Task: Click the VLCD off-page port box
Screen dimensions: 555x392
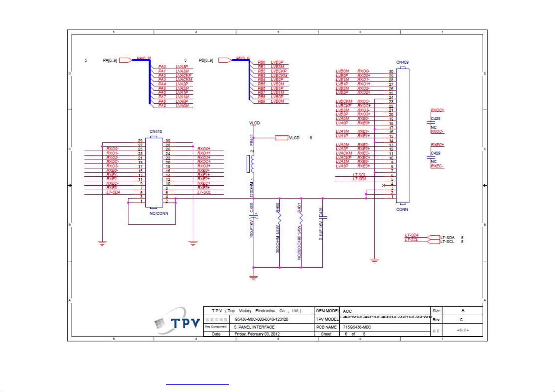Action: (282, 138)
